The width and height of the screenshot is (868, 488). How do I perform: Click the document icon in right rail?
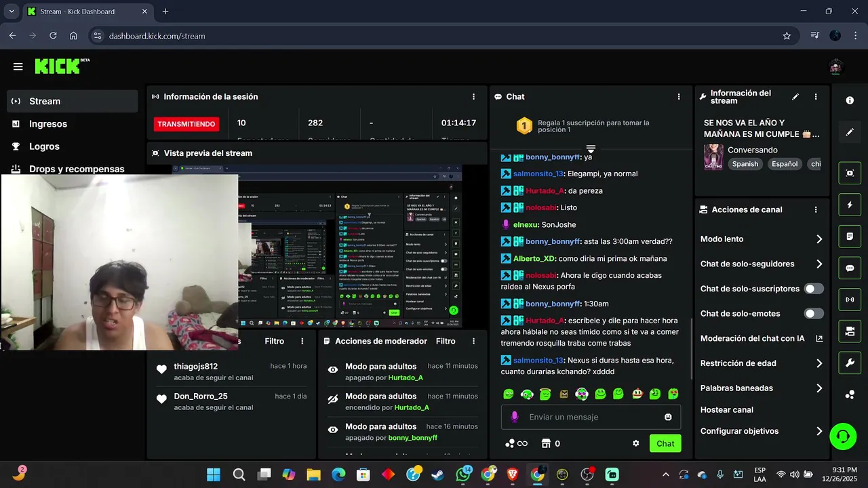[850, 237]
